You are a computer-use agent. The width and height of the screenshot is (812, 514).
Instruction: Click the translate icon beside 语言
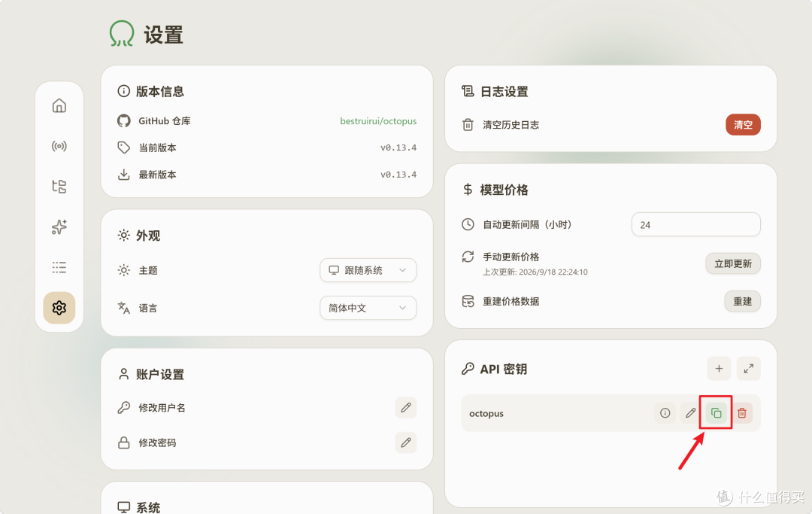123,308
